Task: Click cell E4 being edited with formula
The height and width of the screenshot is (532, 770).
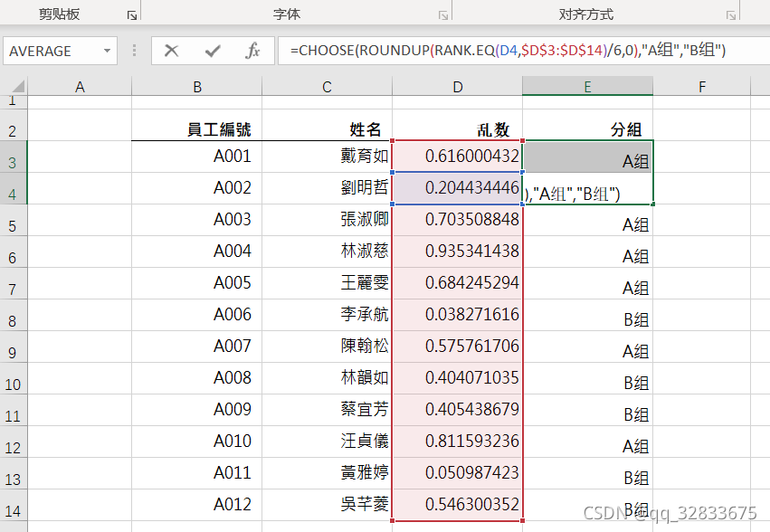Action: pyautogui.click(x=588, y=188)
